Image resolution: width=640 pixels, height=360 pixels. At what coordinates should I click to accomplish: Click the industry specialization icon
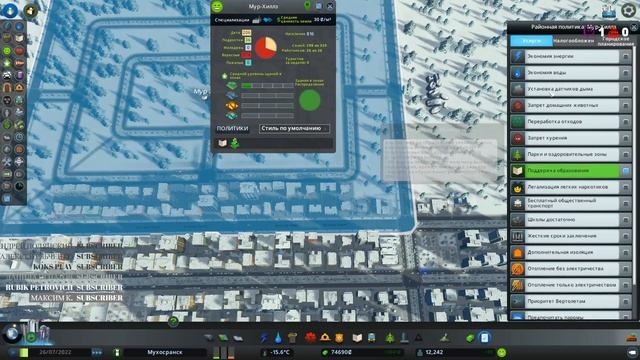click(x=256, y=20)
